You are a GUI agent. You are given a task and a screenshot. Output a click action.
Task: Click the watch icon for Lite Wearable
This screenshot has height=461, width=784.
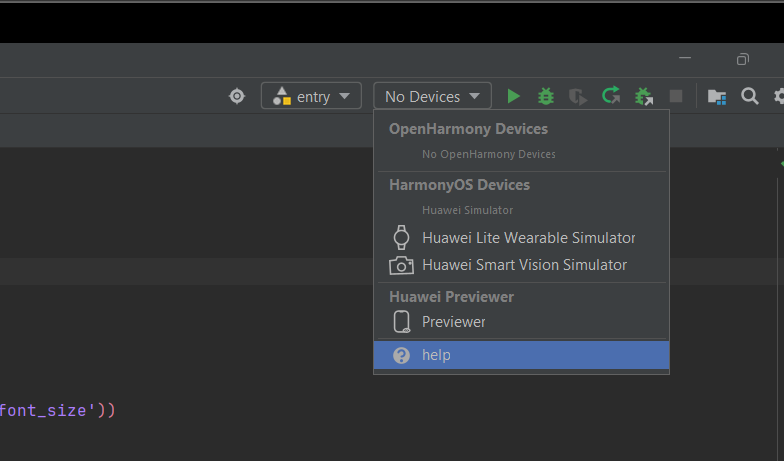point(402,238)
